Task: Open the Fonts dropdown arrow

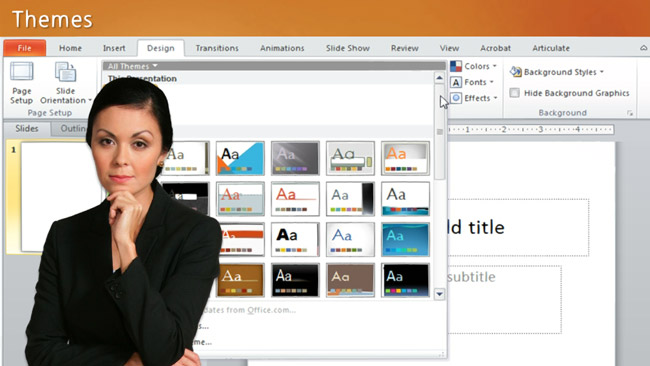Action: pos(492,82)
